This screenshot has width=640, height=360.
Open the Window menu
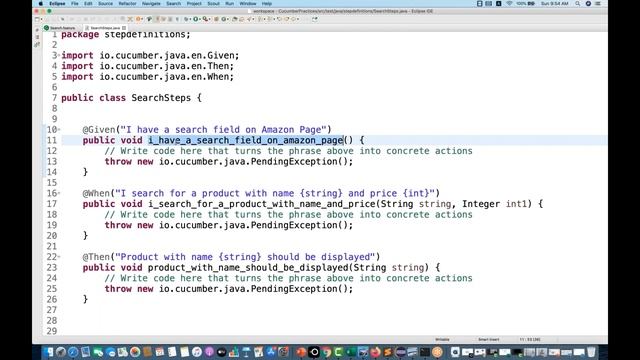point(248,3)
